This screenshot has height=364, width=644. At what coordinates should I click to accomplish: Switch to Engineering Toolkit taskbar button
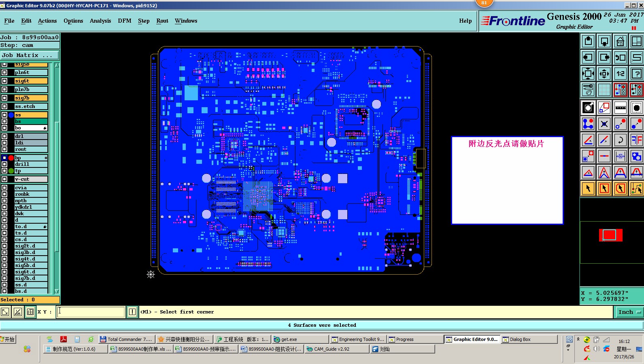coord(358,339)
